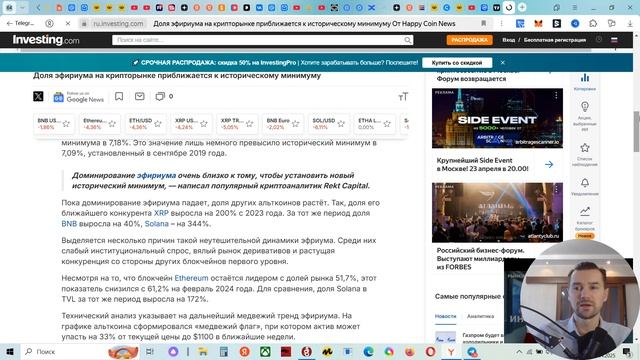
Task: Star the Ethereum ticker card
Action: pyautogui.click(x=112, y=124)
